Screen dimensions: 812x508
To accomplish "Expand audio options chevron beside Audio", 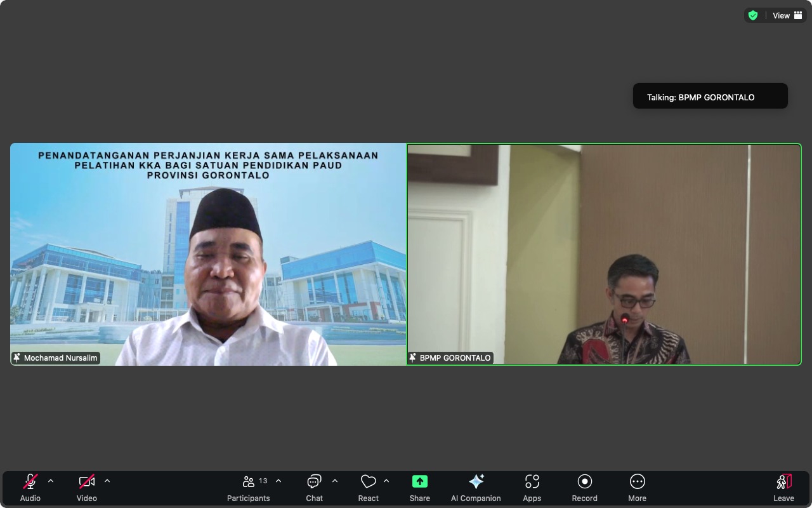I will point(51,481).
